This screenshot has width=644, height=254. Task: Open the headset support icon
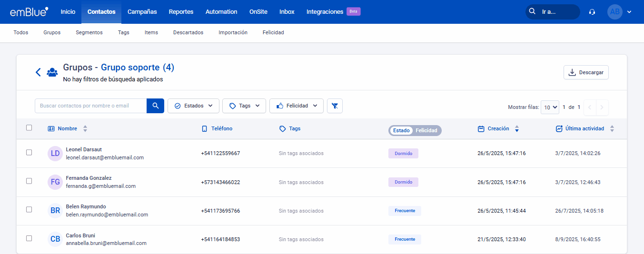pos(592,12)
